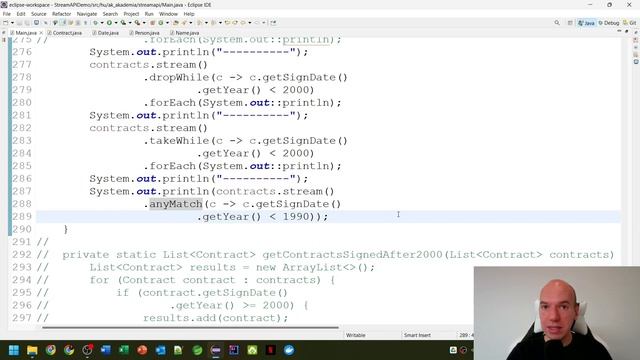Open the External Tools dropdown arrow
Image resolution: width=640 pixels, height=360 pixels.
pos(144,23)
